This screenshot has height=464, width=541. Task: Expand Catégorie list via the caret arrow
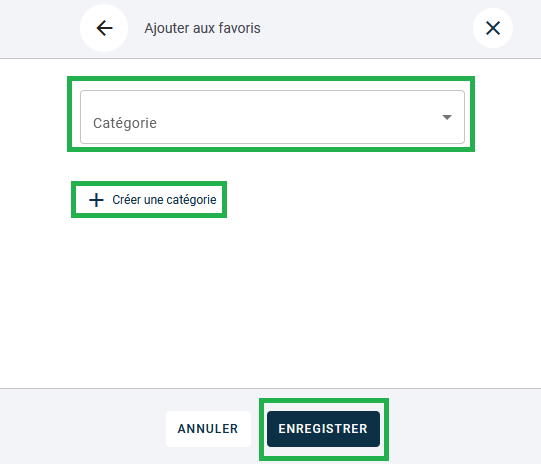point(447,118)
